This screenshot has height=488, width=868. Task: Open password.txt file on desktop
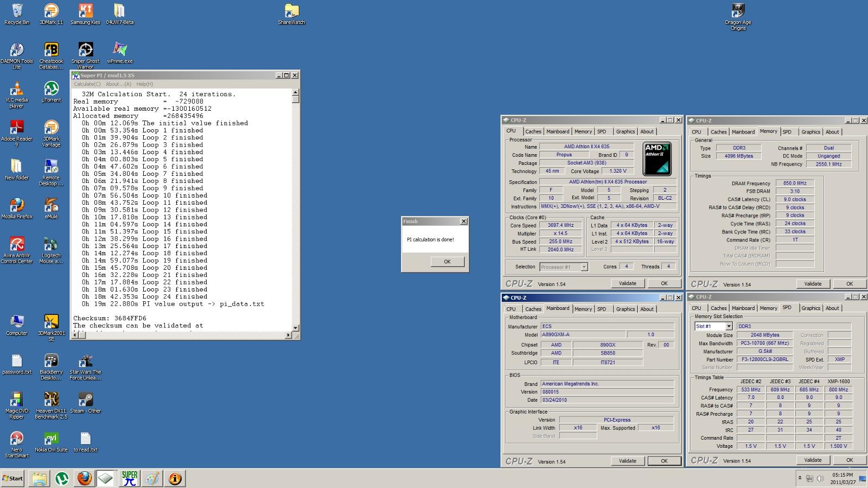[x=17, y=364]
